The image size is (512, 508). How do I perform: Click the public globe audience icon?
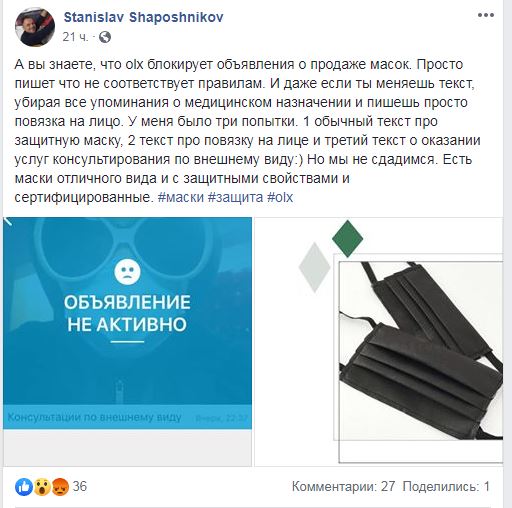(105, 37)
